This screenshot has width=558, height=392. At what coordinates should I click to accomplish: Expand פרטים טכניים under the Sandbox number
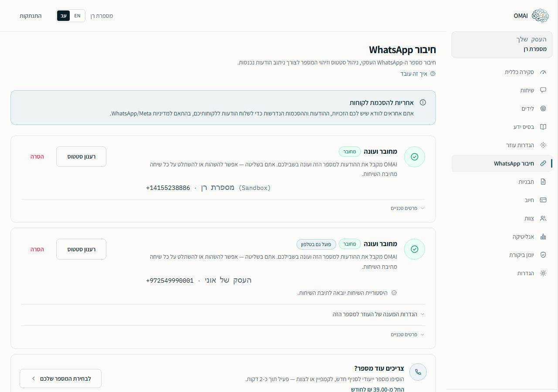(x=408, y=208)
